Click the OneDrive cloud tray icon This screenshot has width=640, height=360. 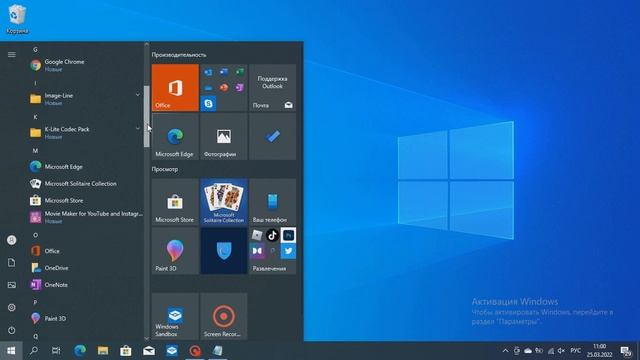[x=528, y=351]
